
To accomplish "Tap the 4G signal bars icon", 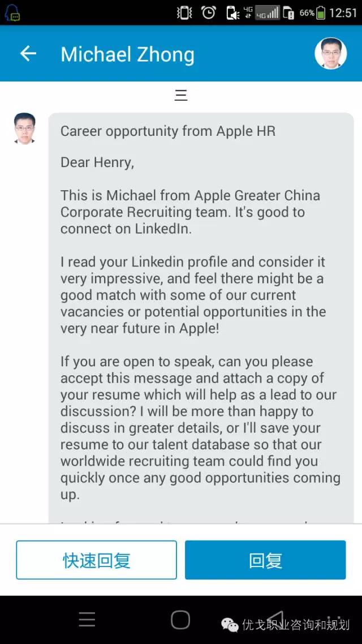I will 268,12.
